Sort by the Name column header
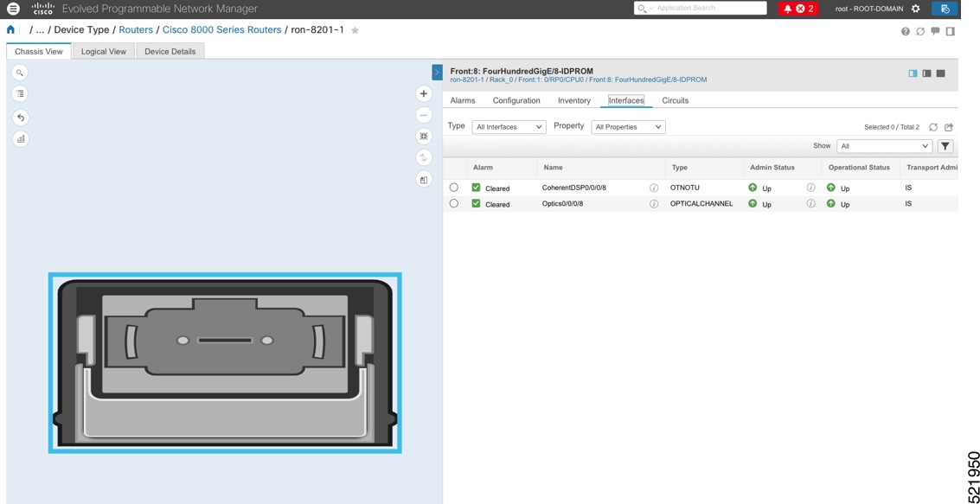 (x=553, y=168)
